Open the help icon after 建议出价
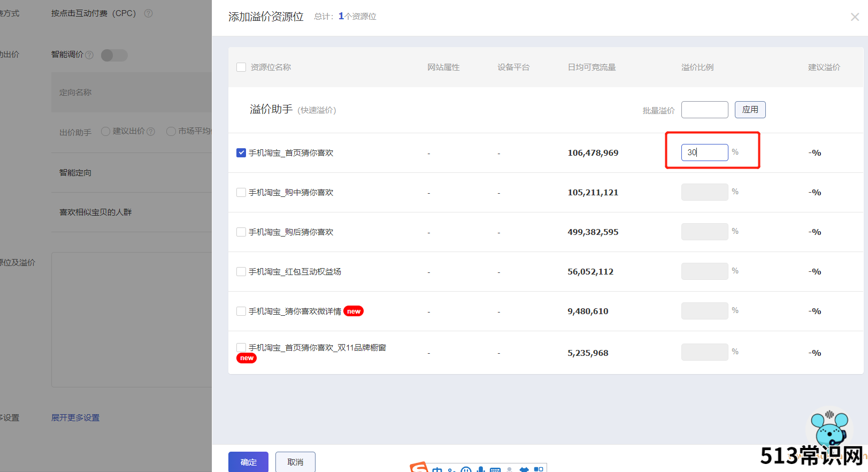 pyautogui.click(x=151, y=131)
